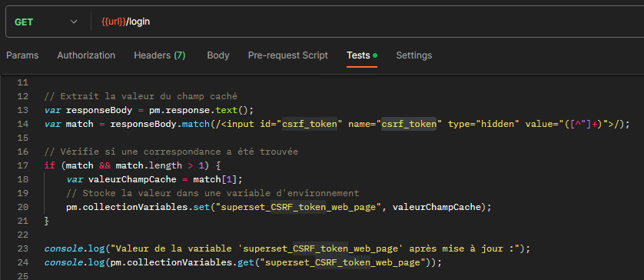Click highlighted 'csrf_token' after id= on line 14
The height and width of the screenshot is (280, 644).
[x=310, y=124]
